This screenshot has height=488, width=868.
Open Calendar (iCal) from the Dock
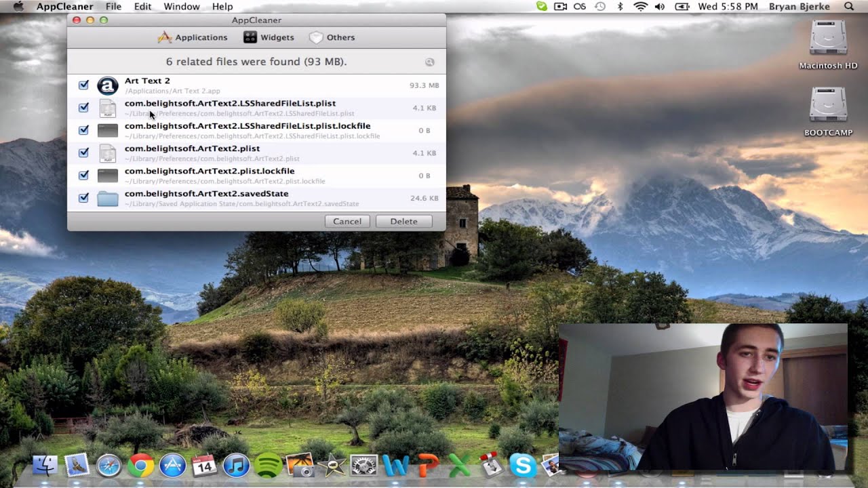coord(204,466)
